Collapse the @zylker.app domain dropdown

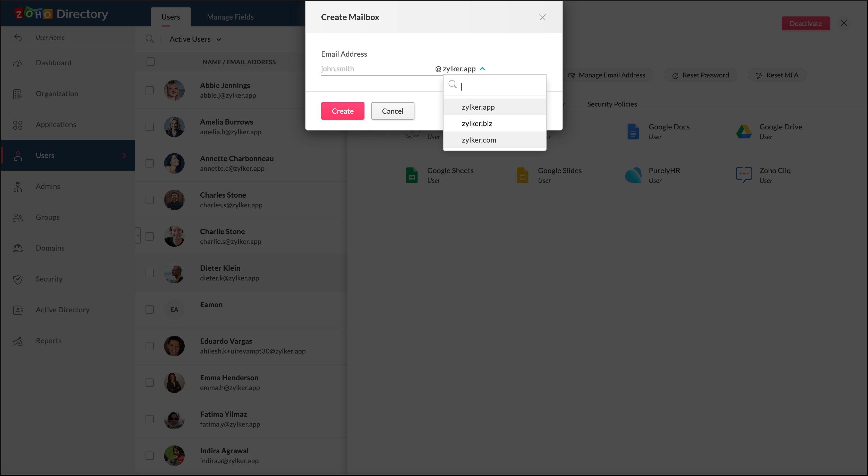pos(482,69)
